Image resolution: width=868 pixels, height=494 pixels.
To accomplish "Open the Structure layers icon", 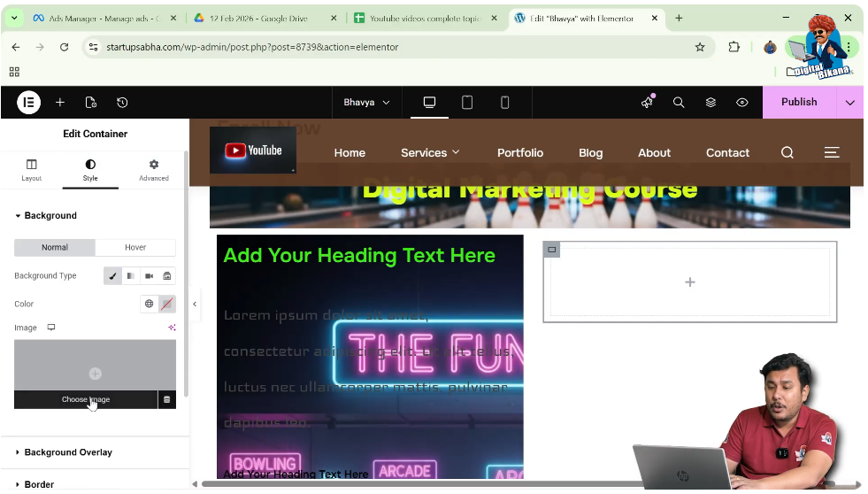I will [711, 103].
